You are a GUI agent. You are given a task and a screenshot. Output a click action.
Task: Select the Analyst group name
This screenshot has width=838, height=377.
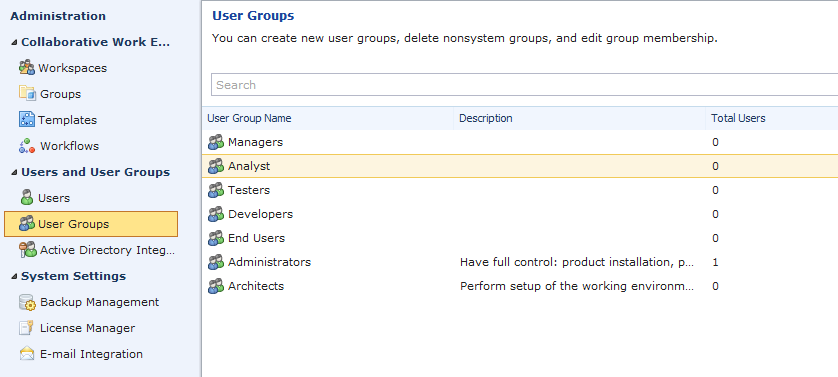[x=249, y=166]
